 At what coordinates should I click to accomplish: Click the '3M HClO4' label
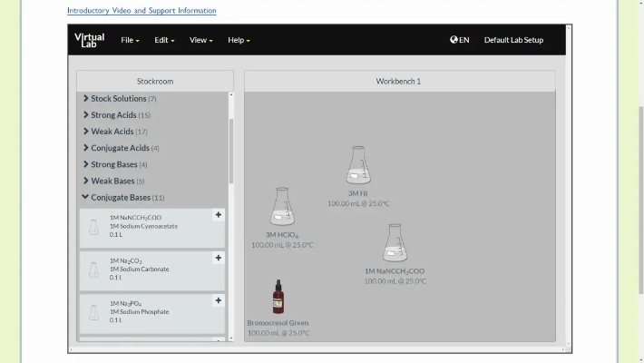(282, 235)
